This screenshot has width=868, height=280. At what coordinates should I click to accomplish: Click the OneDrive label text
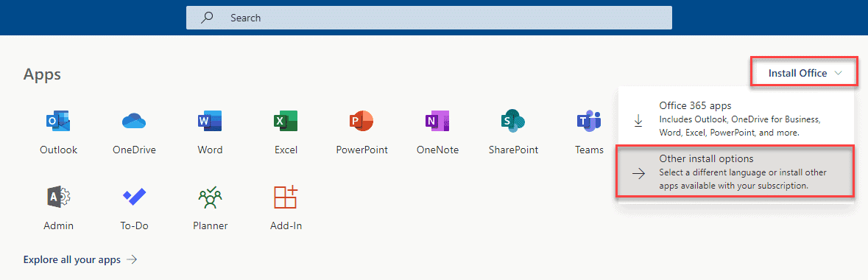134,150
